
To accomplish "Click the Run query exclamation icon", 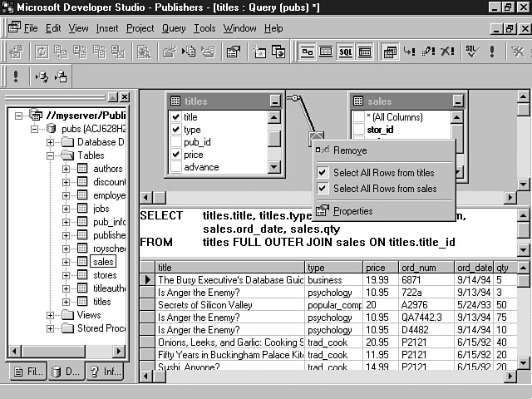I will [493, 52].
